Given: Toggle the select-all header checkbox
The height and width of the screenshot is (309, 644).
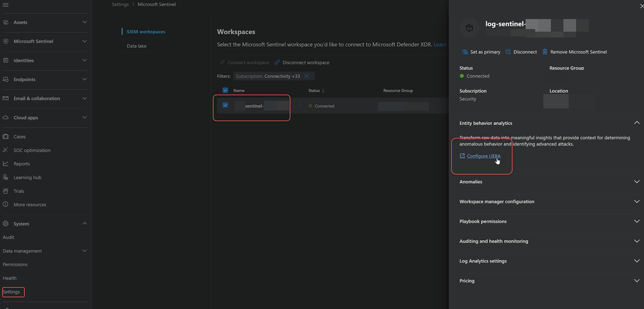Looking at the screenshot, I should tap(225, 91).
